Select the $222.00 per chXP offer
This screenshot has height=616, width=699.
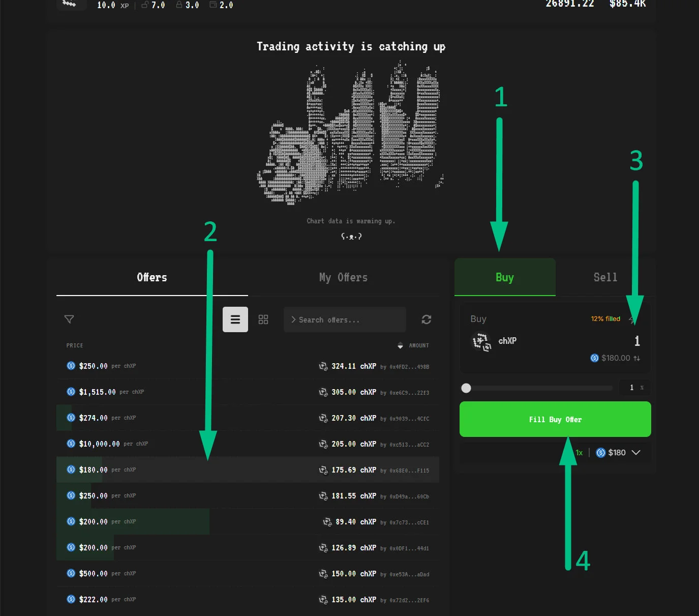(x=248, y=599)
